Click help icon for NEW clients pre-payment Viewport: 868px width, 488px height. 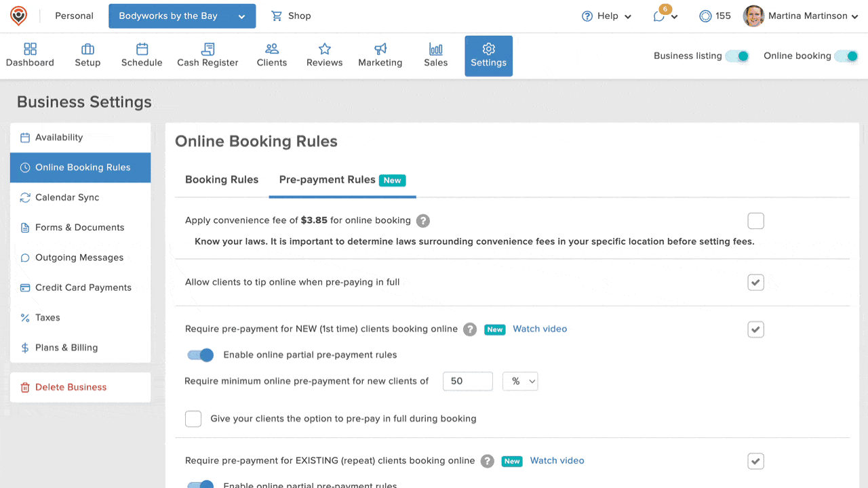click(x=470, y=329)
